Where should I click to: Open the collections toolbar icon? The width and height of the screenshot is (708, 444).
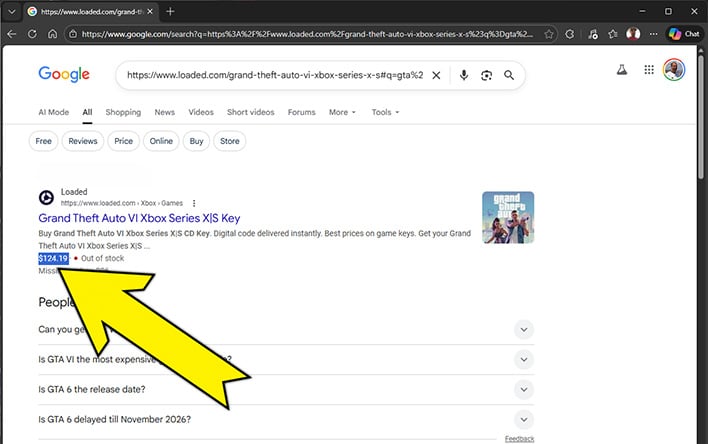point(593,34)
